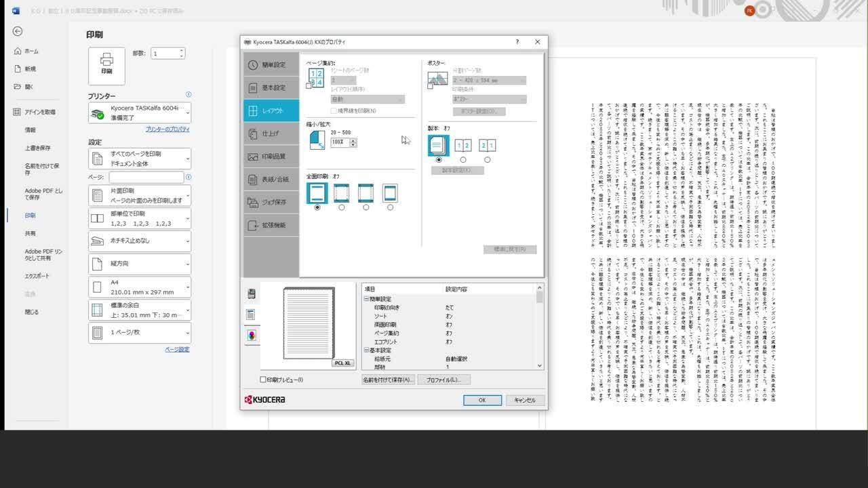Open the 縦方向 orientation dropdown
The width and height of the screenshot is (868, 488).
click(x=140, y=264)
